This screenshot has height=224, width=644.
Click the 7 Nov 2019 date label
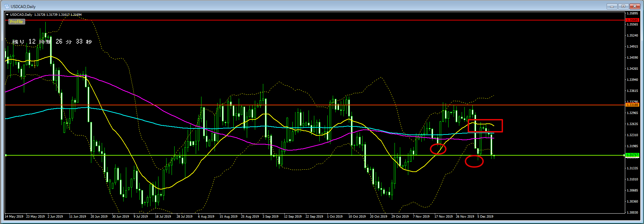[421, 217]
